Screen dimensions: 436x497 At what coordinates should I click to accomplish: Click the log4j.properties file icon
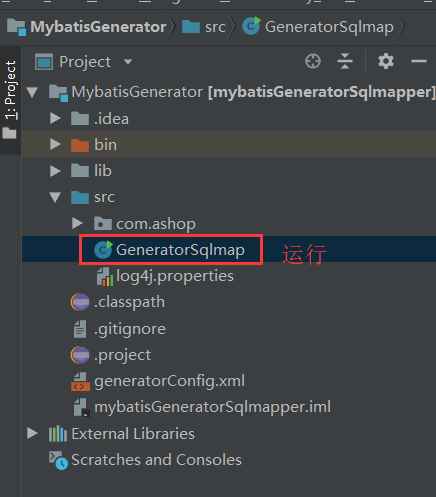point(105,276)
